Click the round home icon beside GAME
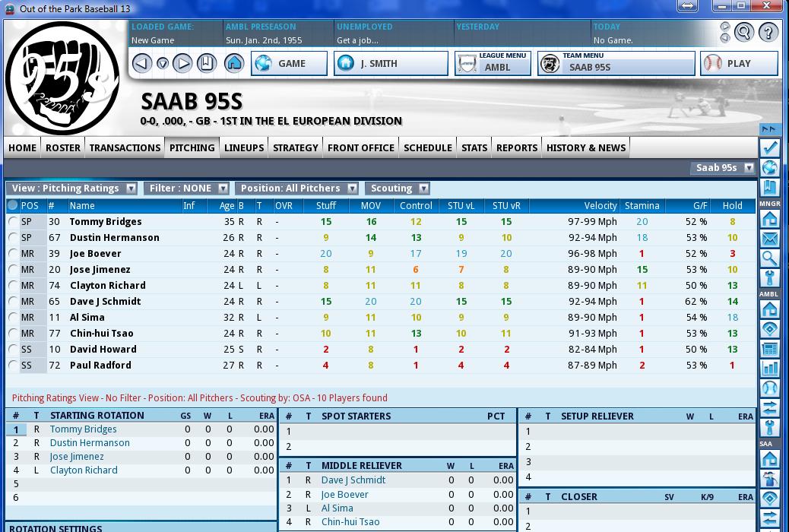This screenshot has width=789, height=532. tap(234, 63)
